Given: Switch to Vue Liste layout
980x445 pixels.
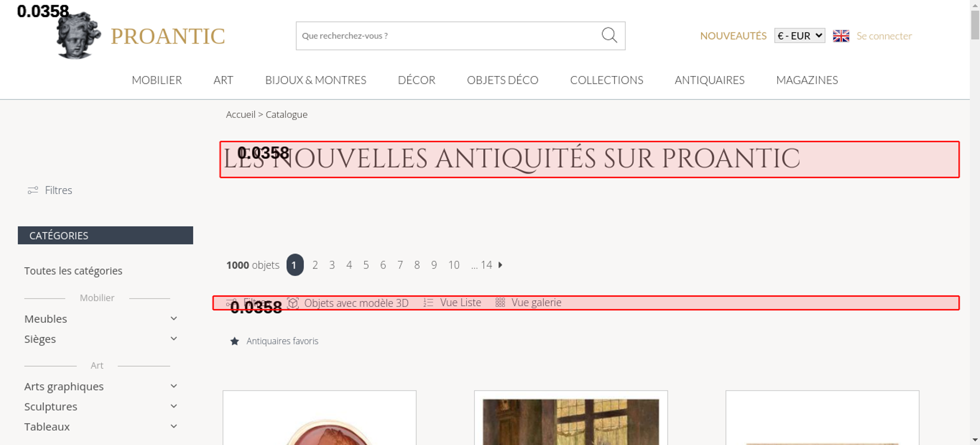Looking at the screenshot, I should point(452,303).
